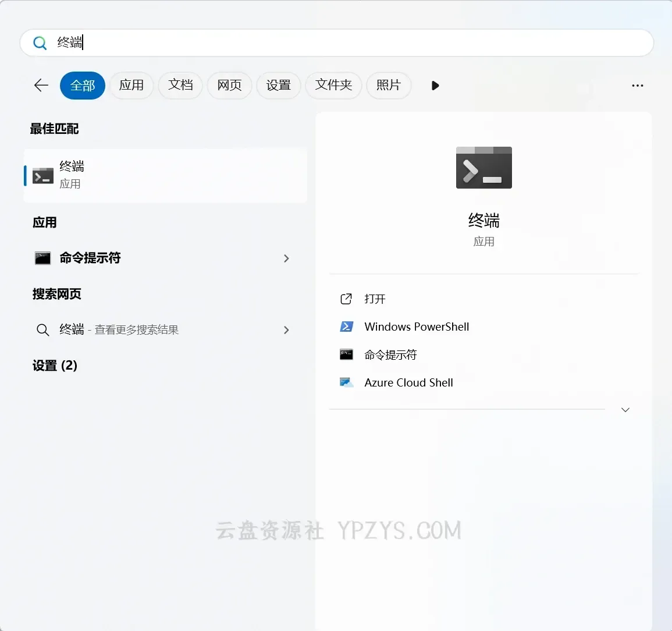Viewport: 672px width, 631px height.
Task: Click inside the search text field
Action: point(349,43)
